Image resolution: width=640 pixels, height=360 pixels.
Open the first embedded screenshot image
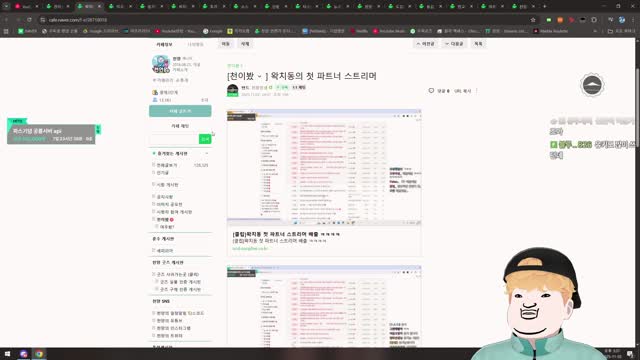click(324, 167)
